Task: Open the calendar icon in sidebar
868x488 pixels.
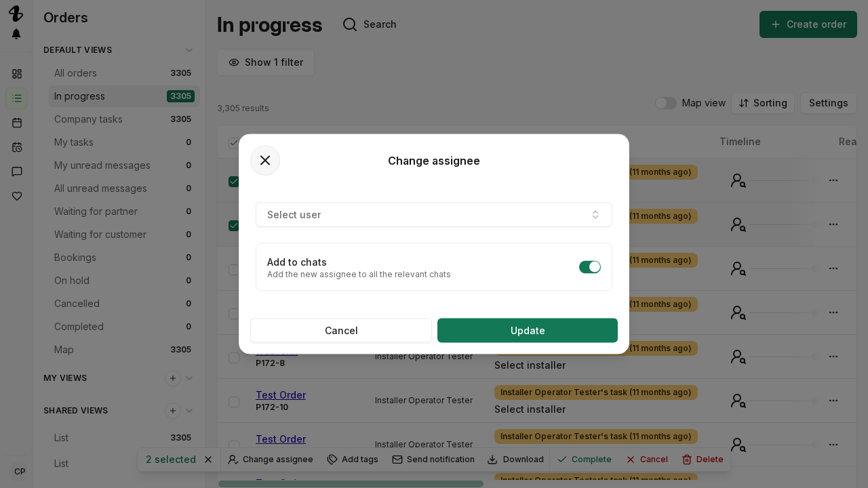Action: [x=17, y=123]
